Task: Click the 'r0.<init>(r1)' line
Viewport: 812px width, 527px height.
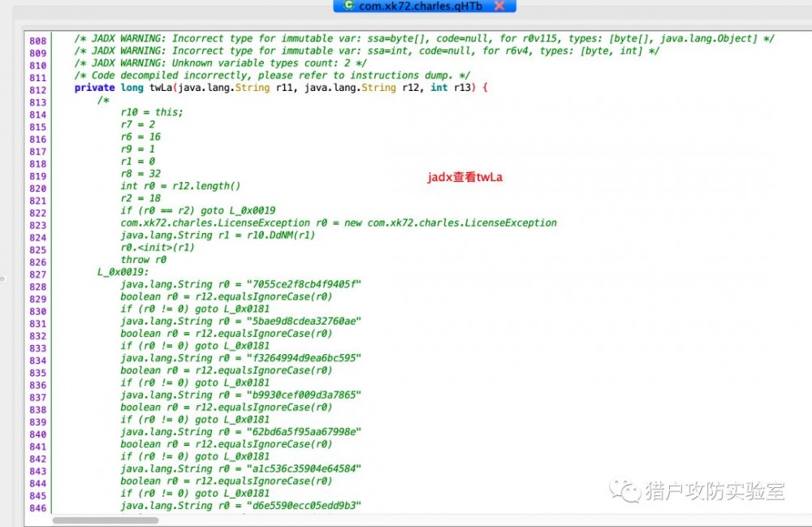Action: pos(158,248)
